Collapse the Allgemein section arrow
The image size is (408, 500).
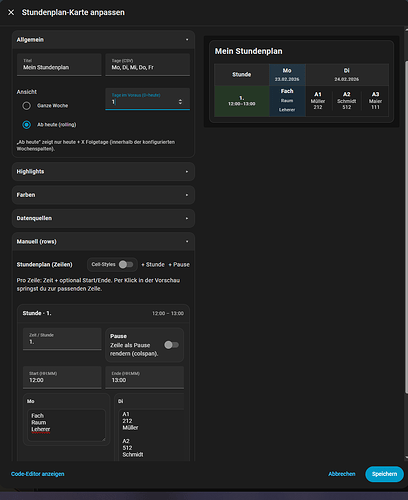pos(187,40)
